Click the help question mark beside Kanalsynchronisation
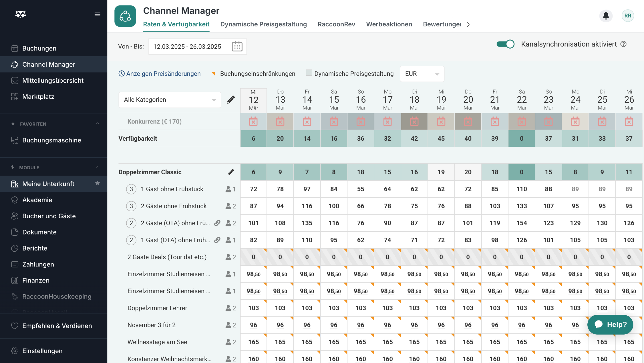644x363 pixels. coord(623,44)
